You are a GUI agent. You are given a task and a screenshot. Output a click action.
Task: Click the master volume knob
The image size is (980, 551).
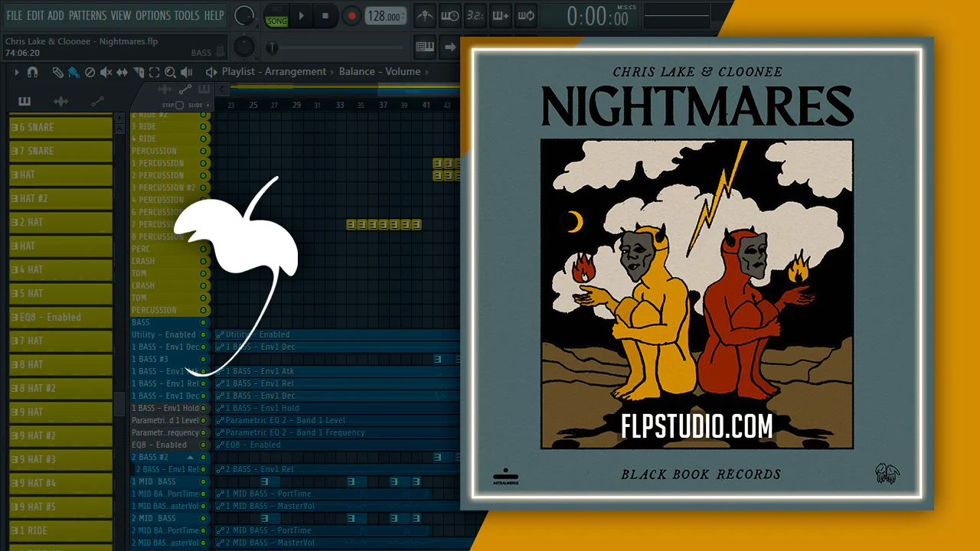(244, 15)
